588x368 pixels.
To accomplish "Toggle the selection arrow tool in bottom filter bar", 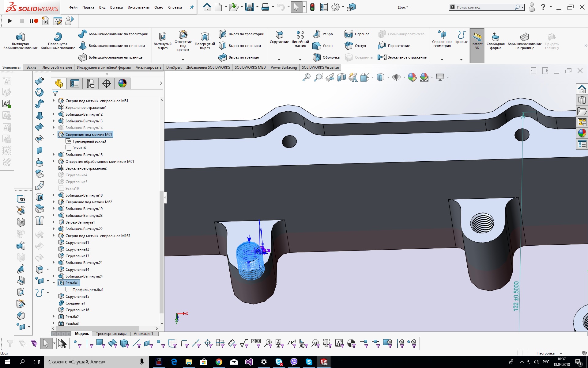I will (46, 343).
